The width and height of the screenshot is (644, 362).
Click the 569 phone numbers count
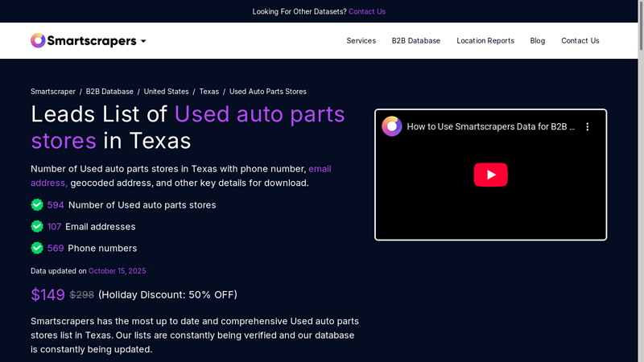coord(56,249)
